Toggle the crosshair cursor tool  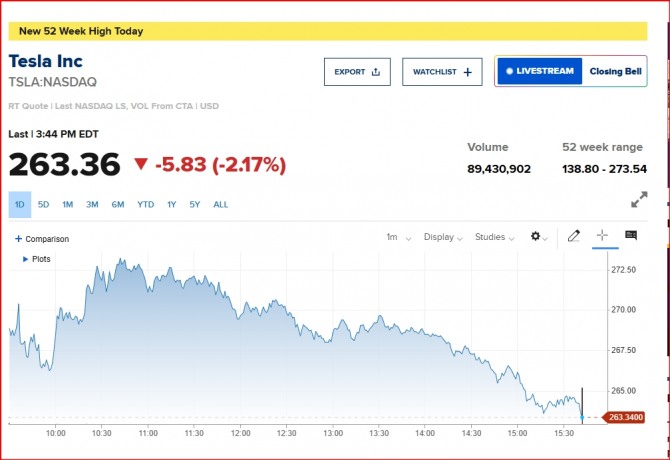[x=602, y=237]
